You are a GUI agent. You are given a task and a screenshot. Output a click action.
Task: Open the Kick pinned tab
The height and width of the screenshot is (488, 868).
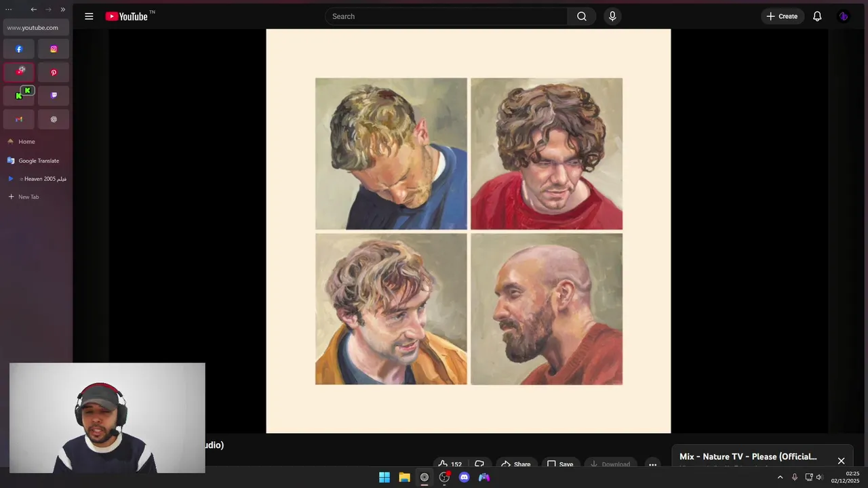click(19, 95)
